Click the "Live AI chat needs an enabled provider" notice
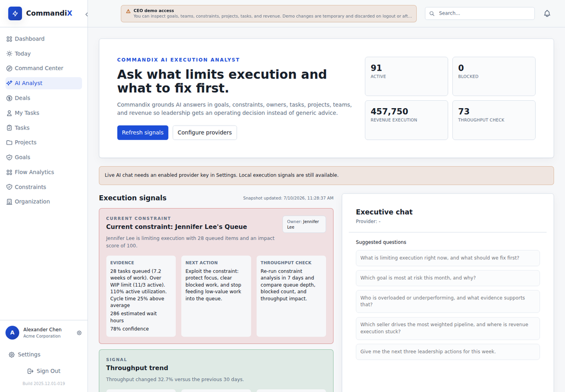The width and height of the screenshot is (565, 392). point(326,176)
